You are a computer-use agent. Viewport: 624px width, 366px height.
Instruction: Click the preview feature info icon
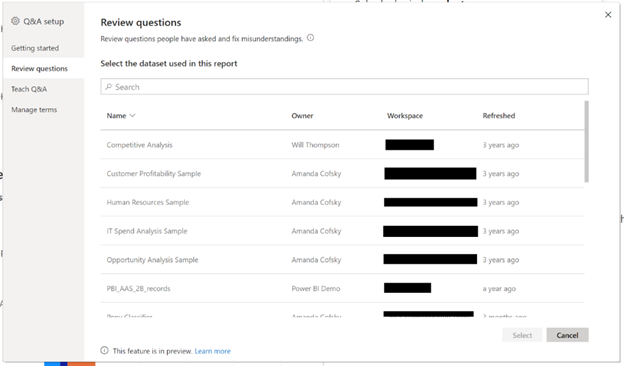click(104, 350)
